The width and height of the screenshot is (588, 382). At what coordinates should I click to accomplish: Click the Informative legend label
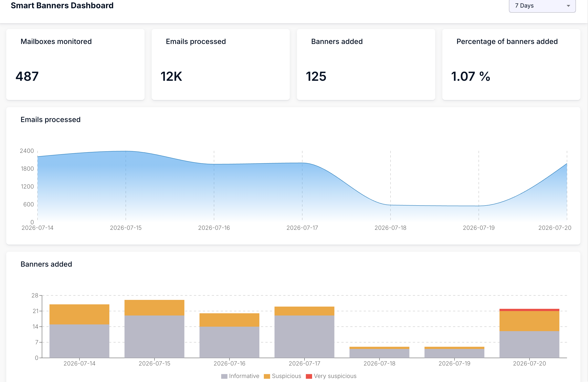click(244, 376)
